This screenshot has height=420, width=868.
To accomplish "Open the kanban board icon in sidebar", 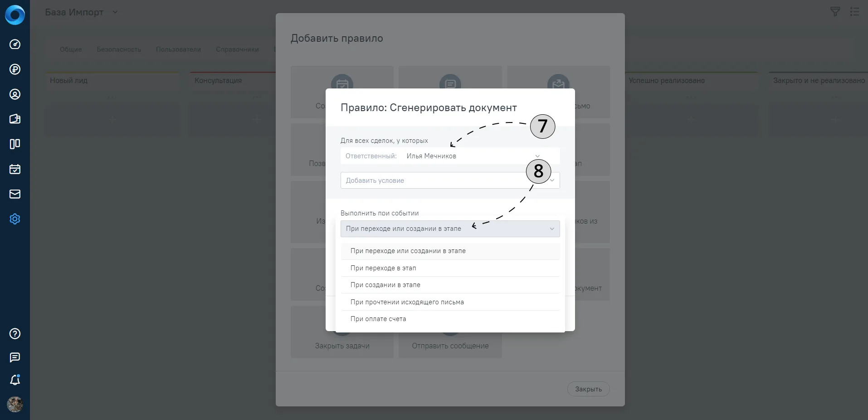I will (x=15, y=144).
